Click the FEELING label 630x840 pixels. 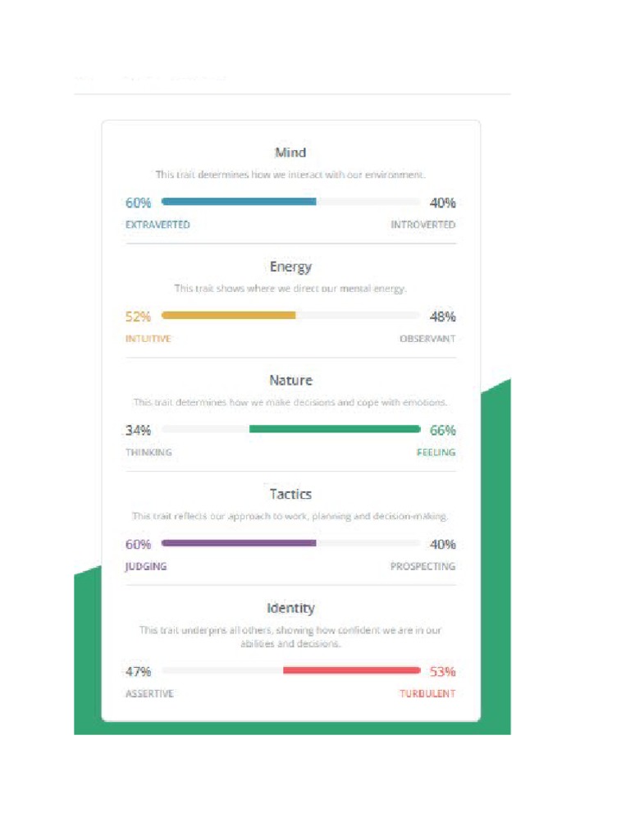coord(436,452)
